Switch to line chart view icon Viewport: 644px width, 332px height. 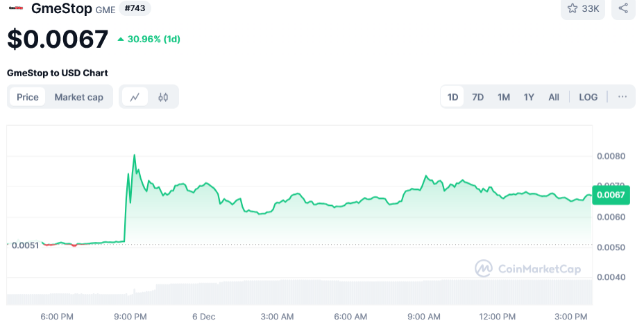(135, 97)
